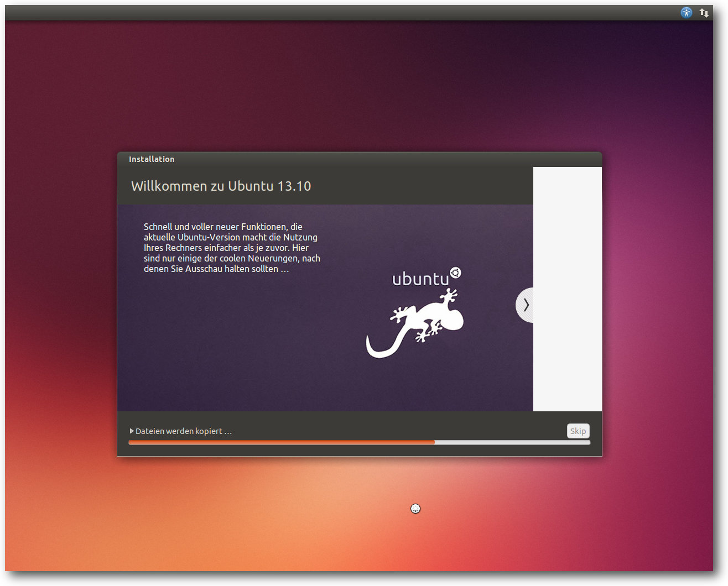This screenshot has height=586, width=728.
Task: Expand the 'Dateien werden kopiert' details triangle
Action: (132, 431)
